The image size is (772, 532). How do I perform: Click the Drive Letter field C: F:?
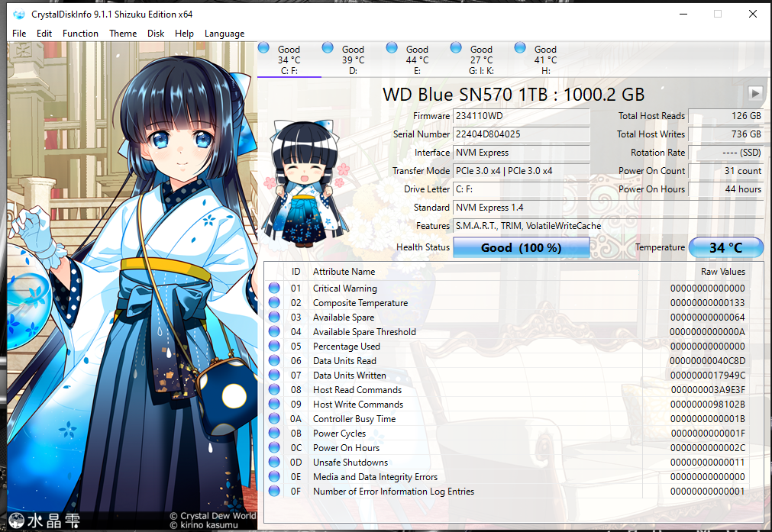[x=521, y=189]
